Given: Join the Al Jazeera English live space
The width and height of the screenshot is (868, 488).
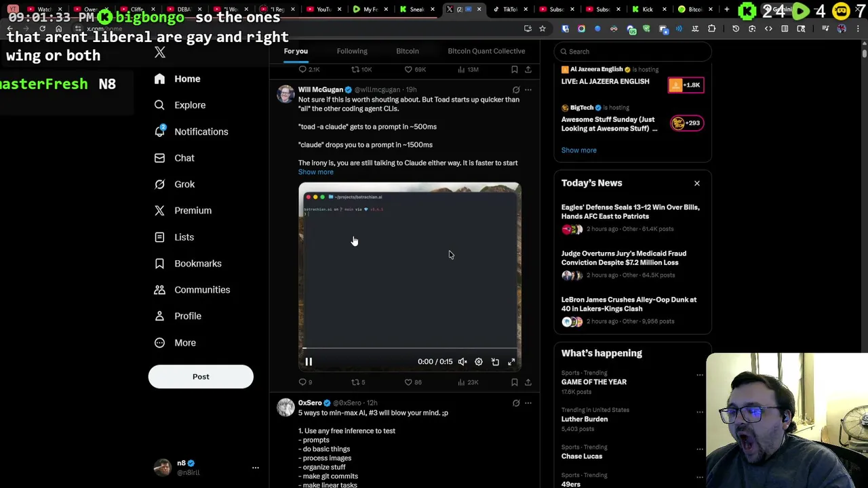Looking at the screenshot, I should click(686, 85).
